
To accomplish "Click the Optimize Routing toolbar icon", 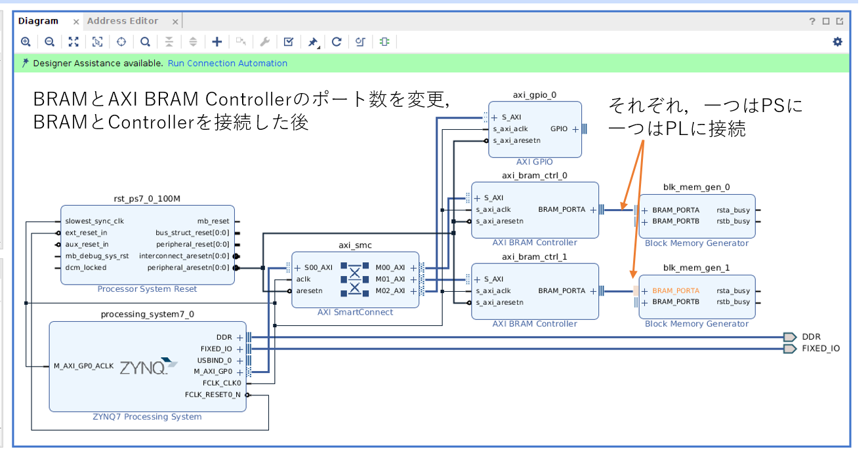I will 360,42.
